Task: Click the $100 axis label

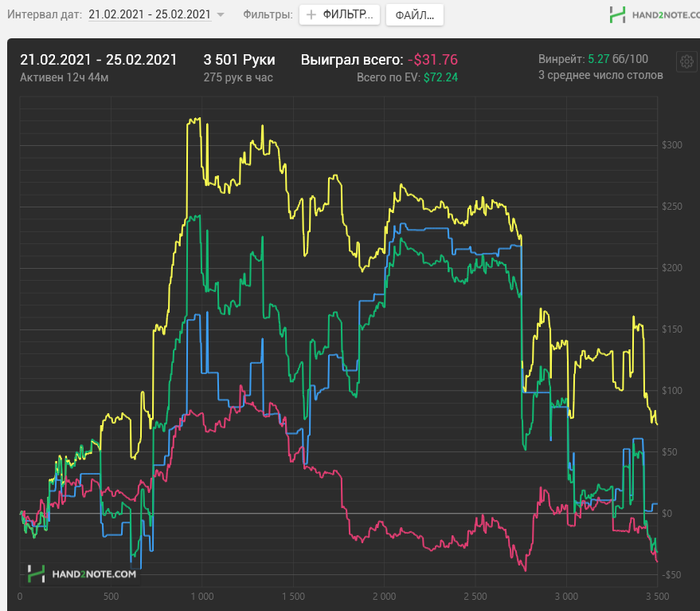Action: (672, 391)
